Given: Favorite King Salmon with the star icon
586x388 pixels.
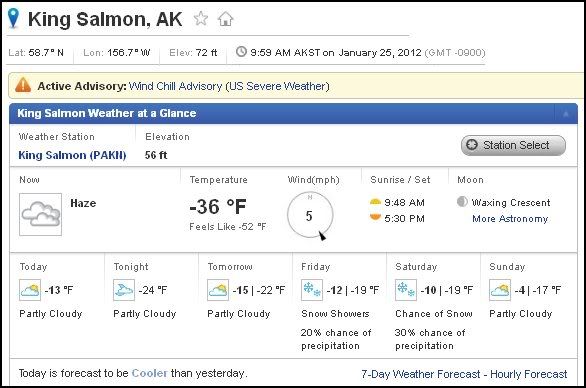Looking at the screenshot, I should (x=201, y=18).
